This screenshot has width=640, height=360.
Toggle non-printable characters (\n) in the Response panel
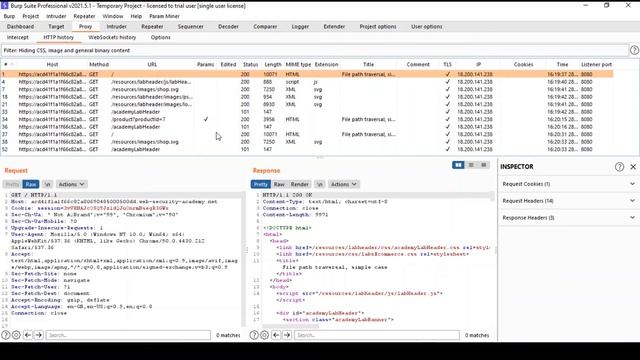[x=320, y=184]
